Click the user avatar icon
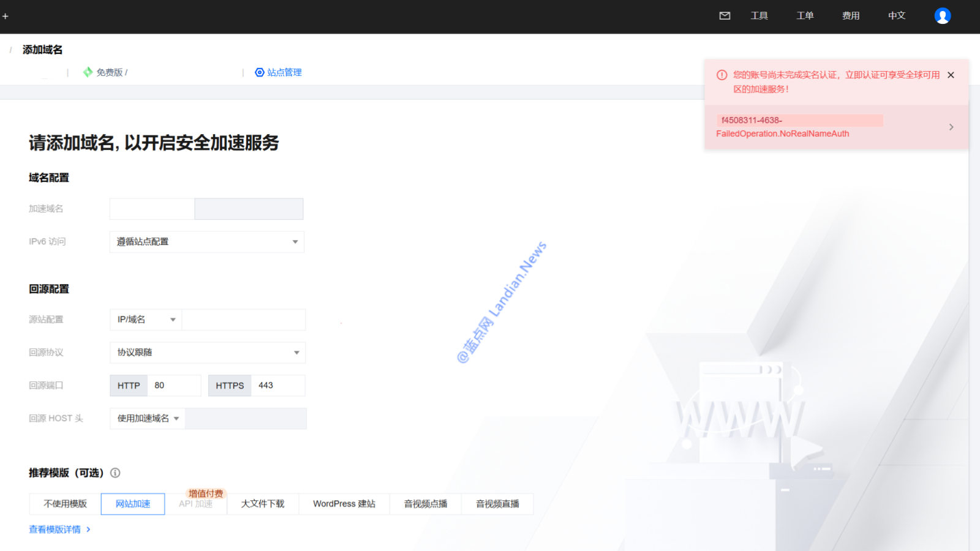Image resolution: width=980 pixels, height=551 pixels. [x=942, y=16]
